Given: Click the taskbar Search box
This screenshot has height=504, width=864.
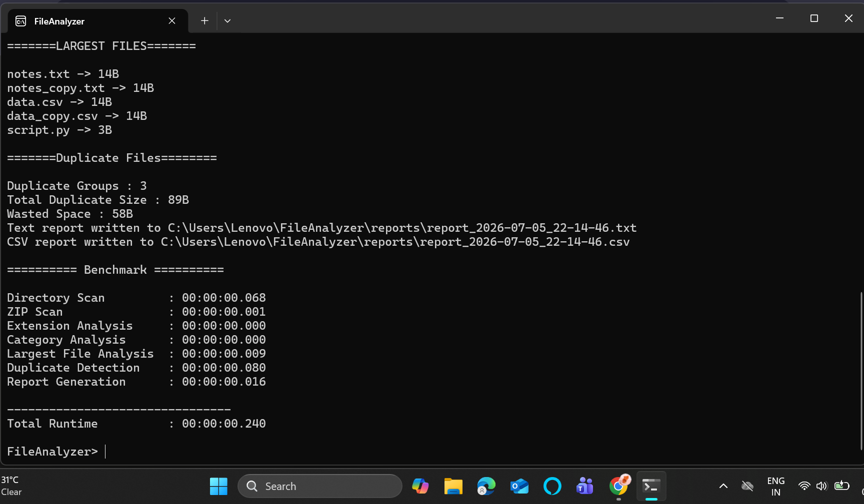Looking at the screenshot, I should pyautogui.click(x=320, y=486).
